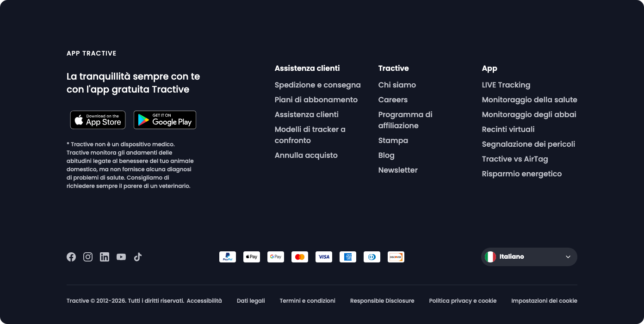This screenshot has height=324, width=644.
Task: Click the 'La tranquillità sempre con te' headline
Action: coord(133,82)
